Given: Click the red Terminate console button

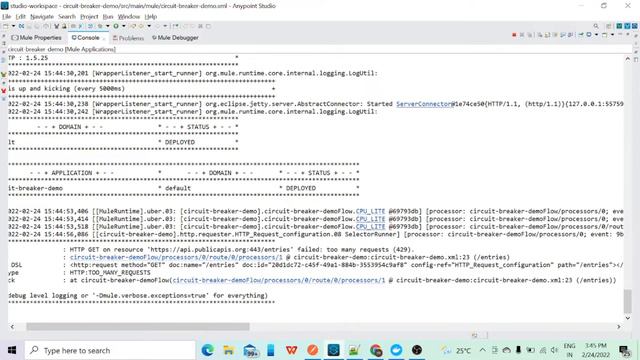Looking at the screenshot, I should coord(514,35).
